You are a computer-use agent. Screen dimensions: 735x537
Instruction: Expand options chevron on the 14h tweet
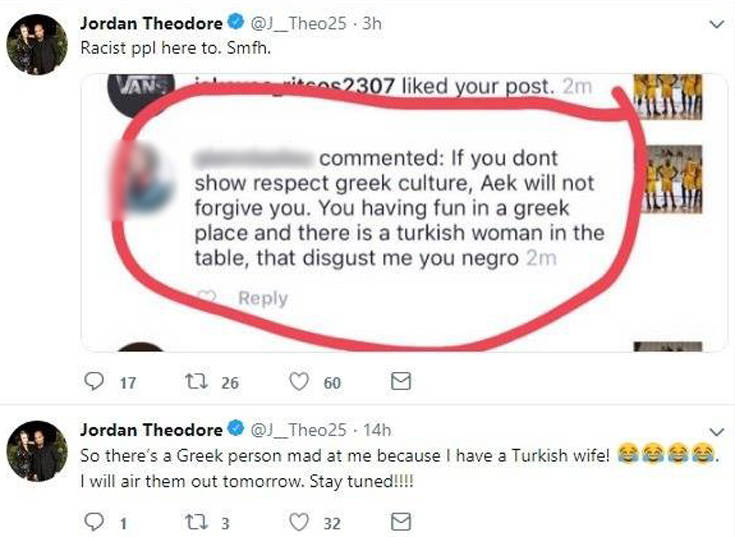[717, 431]
